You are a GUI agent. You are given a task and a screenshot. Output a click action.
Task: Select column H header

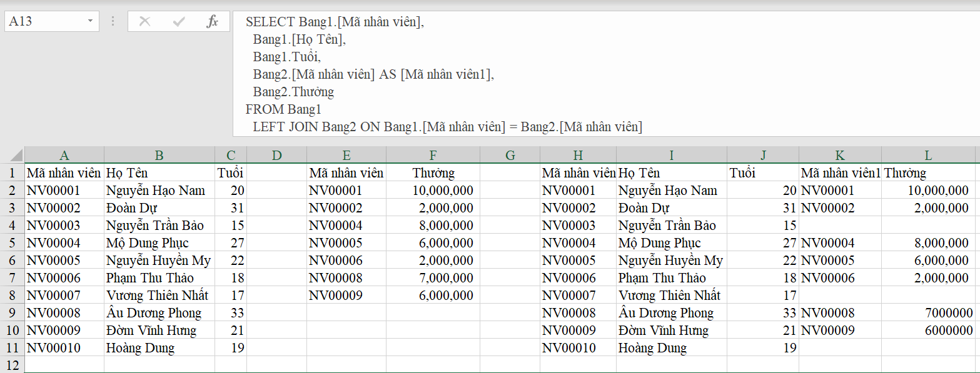pyautogui.click(x=578, y=156)
